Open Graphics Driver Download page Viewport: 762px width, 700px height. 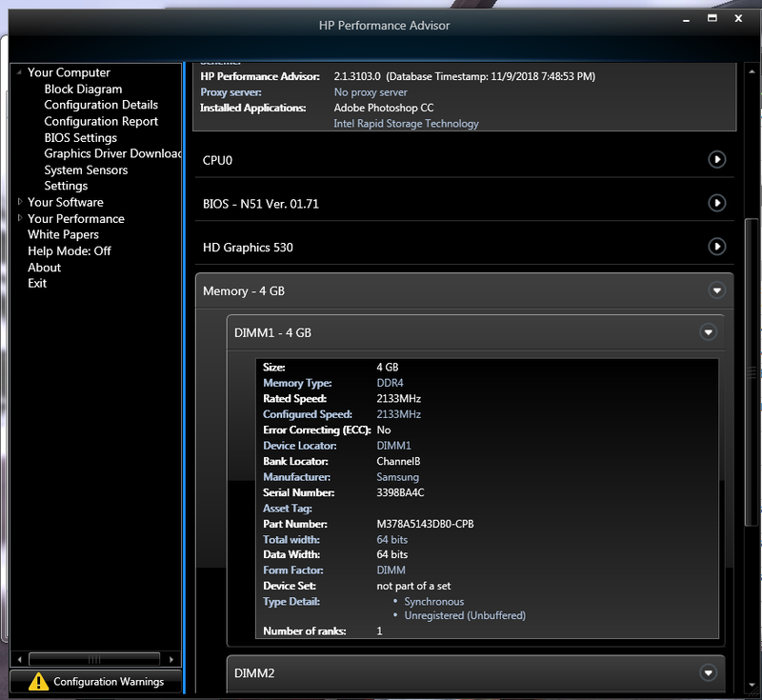click(112, 154)
